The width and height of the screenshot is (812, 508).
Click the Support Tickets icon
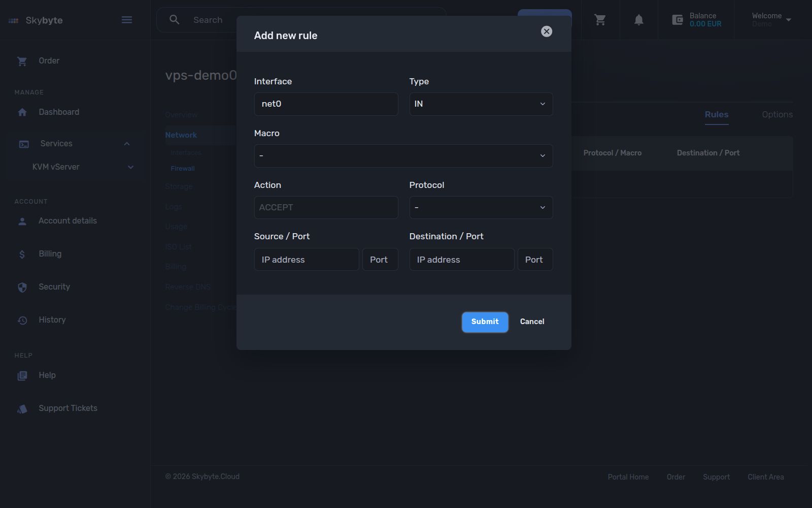22,409
